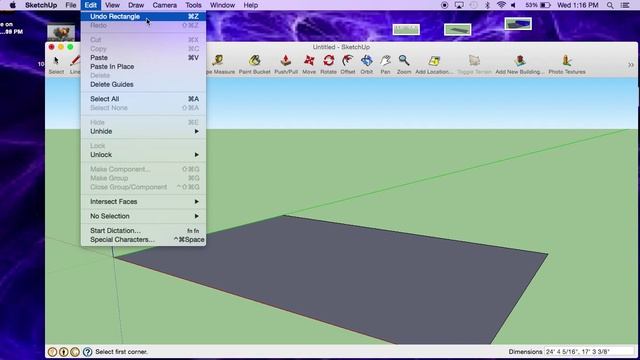The image size is (640, 360).
Task: Choose Paste in the Edit menu
Action: [x=143, y=58]
